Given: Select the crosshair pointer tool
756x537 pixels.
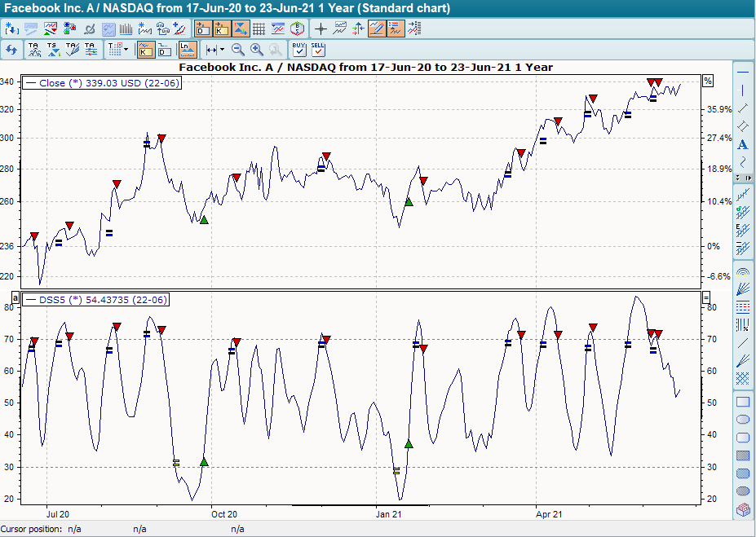Looking at the screenshot, I should (319, 28).
